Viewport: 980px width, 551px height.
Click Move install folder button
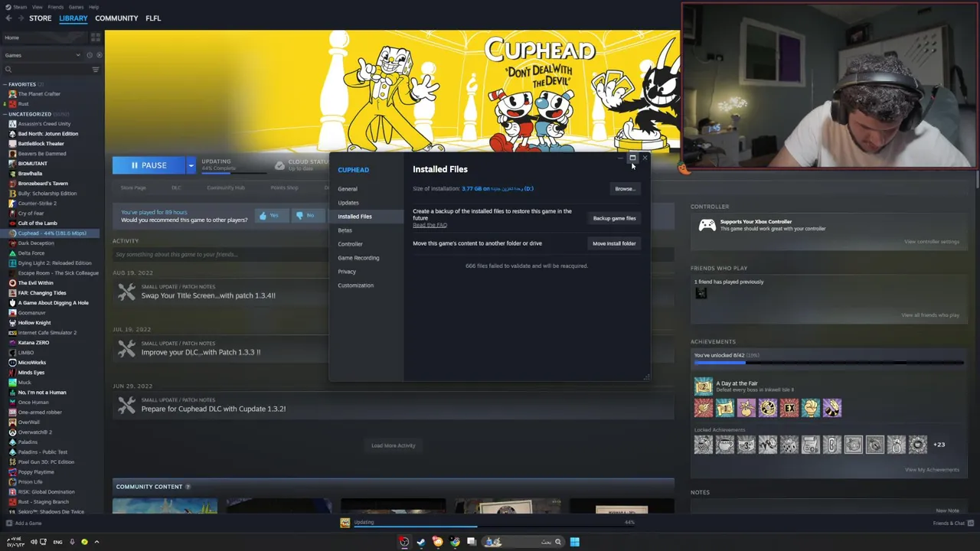614,243
